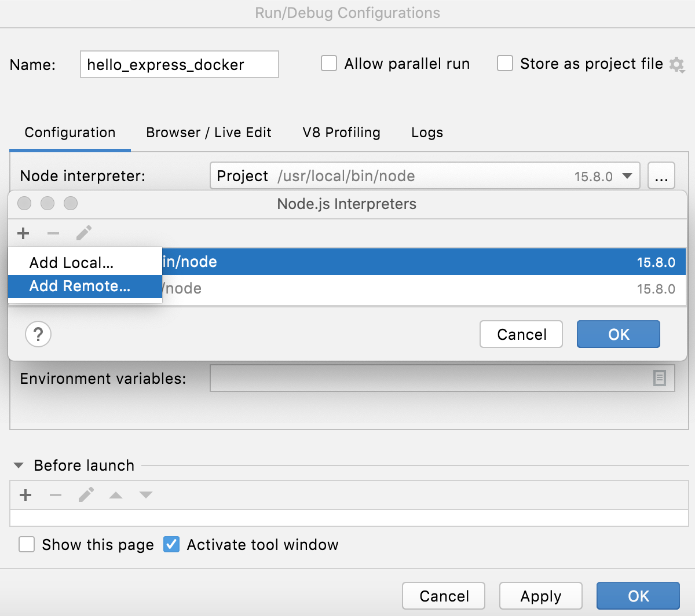695x616 pixels.
Task: Click the add interpreter plus icon
Action: click(x=23, y=233)
